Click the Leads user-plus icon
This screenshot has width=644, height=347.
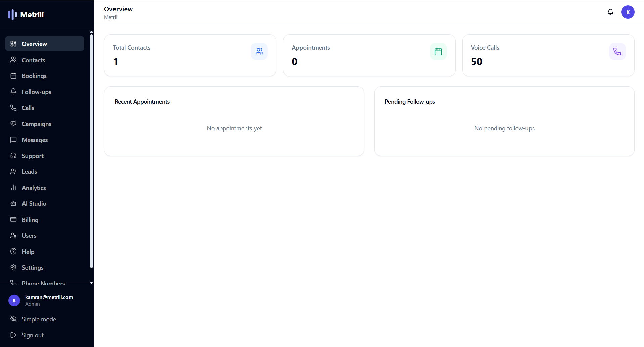pyautogui.click(x=13, y=171)
